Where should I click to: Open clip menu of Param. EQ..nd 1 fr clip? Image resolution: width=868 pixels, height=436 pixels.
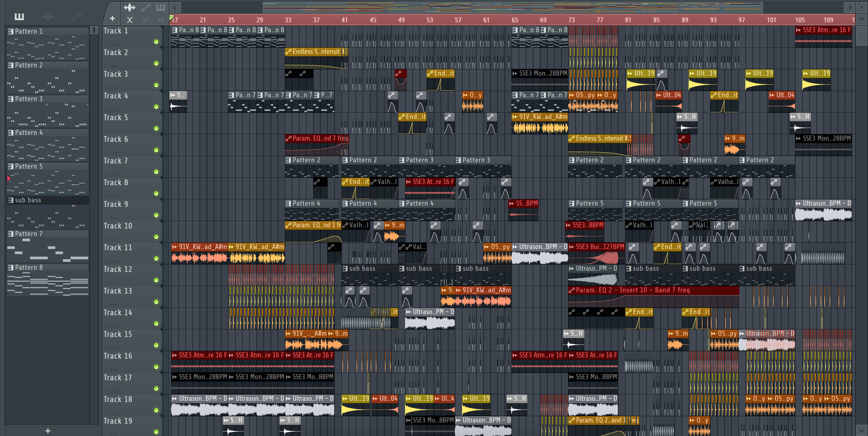point(288,225)
